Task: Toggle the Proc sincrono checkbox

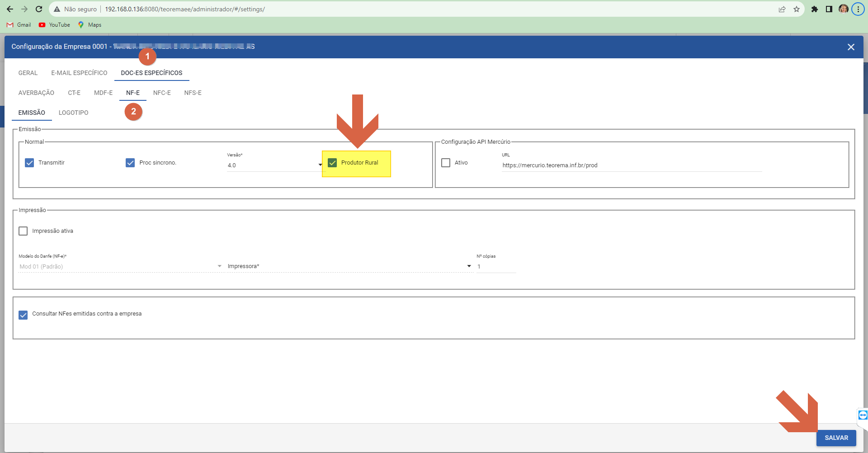Action: click(x=130, y=163)
